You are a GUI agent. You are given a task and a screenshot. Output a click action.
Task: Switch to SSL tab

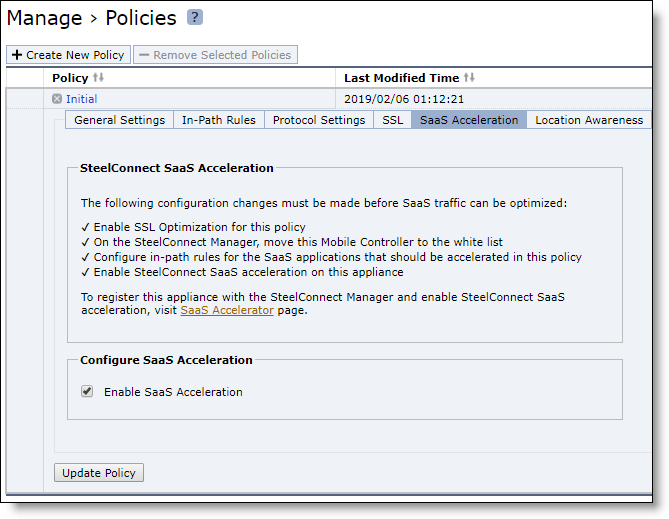coord(393,120)
